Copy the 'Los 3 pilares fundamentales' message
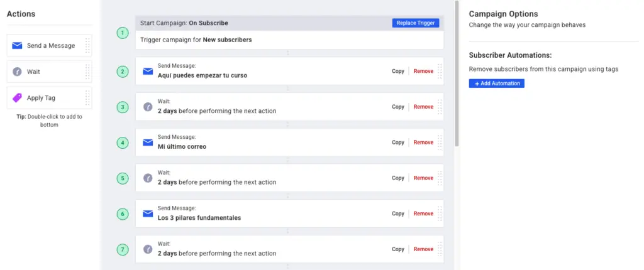 pos(398,213)
